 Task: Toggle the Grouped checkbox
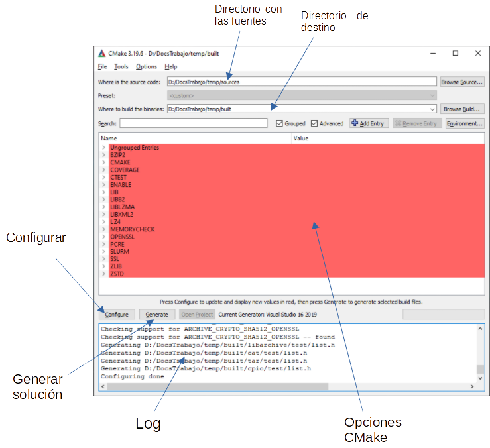point(279,123)
